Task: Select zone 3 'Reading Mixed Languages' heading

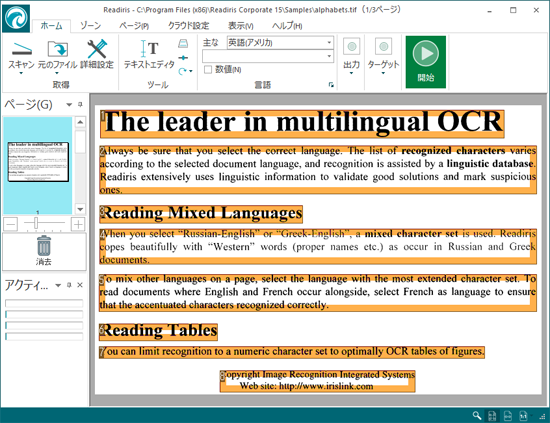Action: (201, 214)
